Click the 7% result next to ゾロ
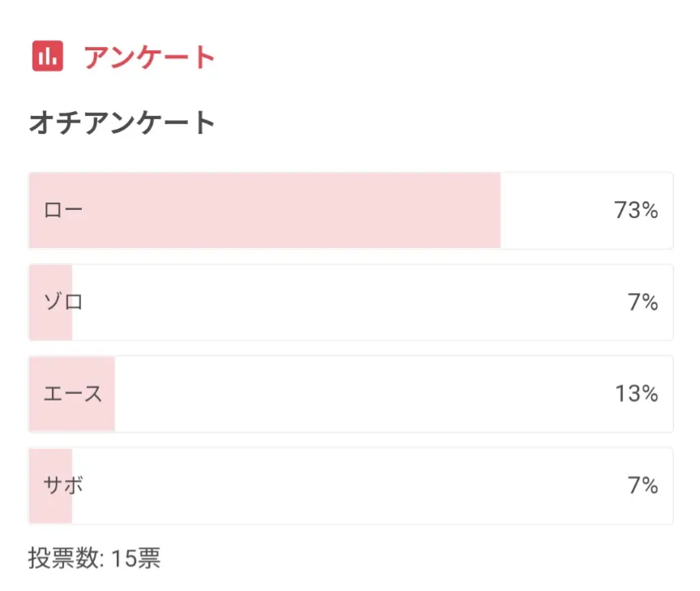 642,302
